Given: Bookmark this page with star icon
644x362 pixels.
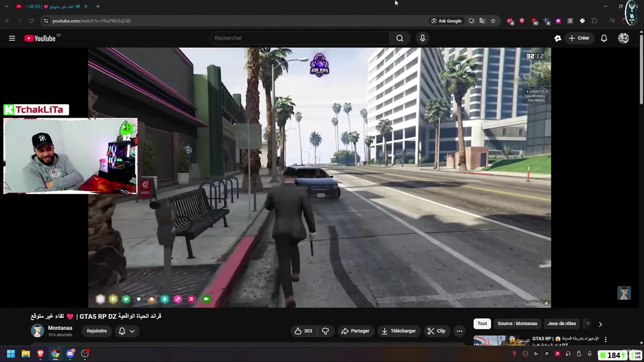Looking at the screenshot, I should coord(493,21).
